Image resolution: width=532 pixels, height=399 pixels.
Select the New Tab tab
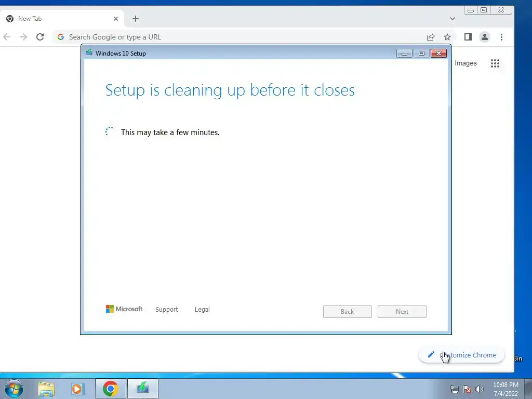tap(63, 19)
